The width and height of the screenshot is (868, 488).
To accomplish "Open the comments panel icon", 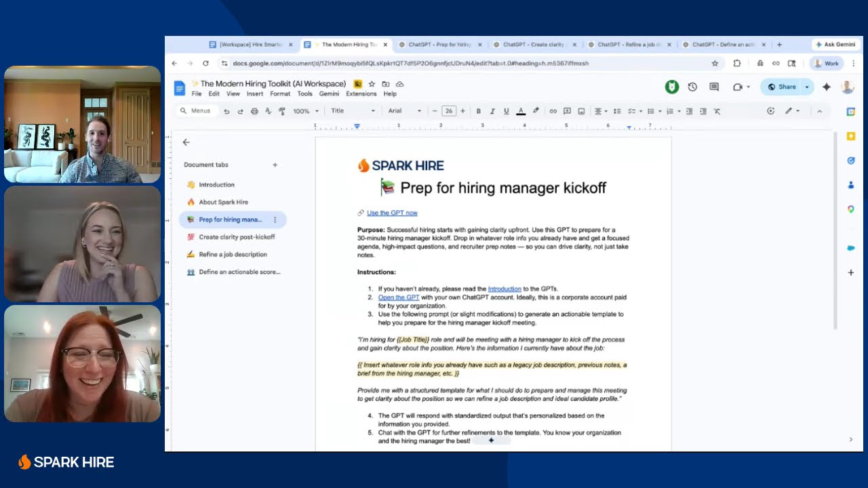I will [714, 87].
